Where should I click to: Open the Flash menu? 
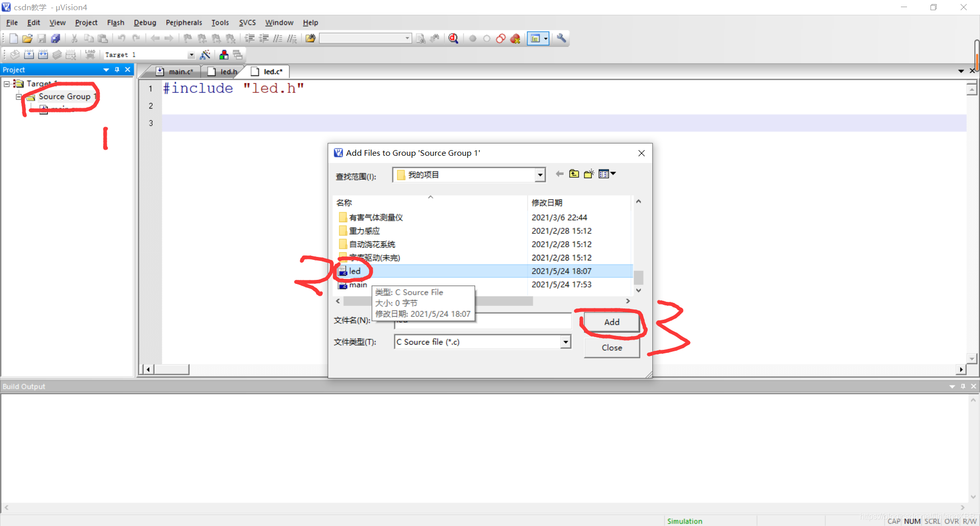(x=116, y=22)
